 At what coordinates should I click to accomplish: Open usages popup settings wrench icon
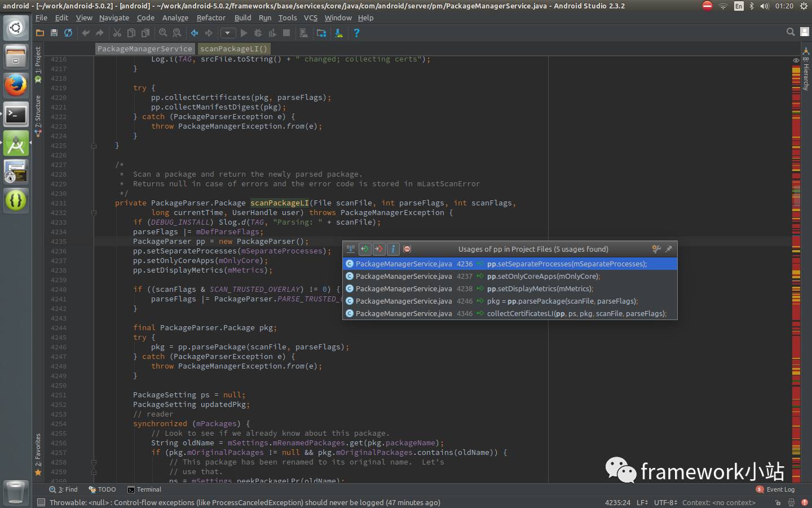656,249
